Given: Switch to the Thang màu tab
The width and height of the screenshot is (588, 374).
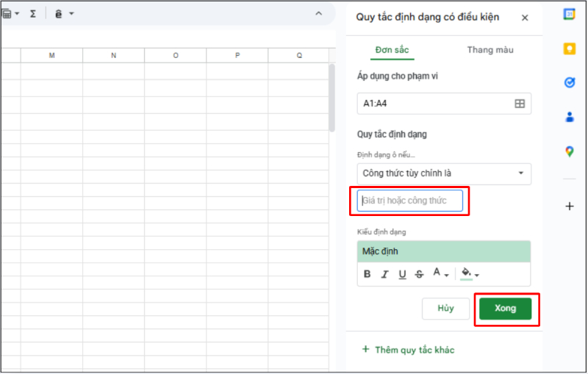Looking at the screenshot, I should click(490, 50).
